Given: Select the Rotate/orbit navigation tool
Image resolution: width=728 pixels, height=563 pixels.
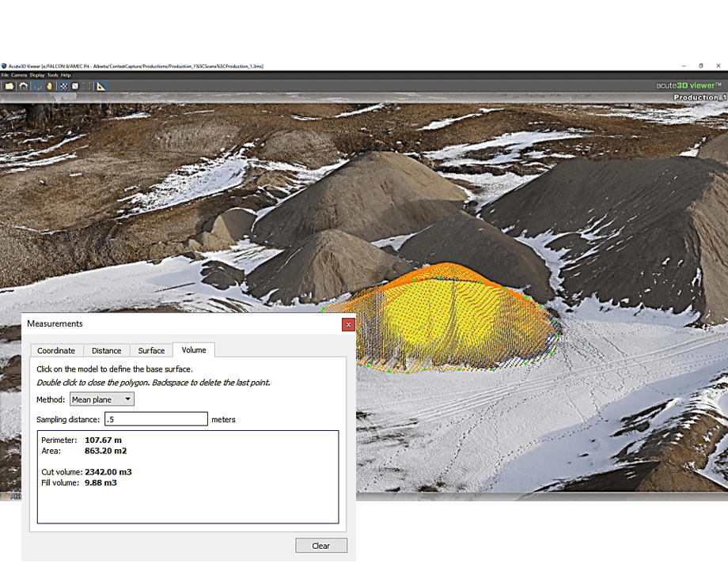Looking at the screenshot, I should coord(36,85).
